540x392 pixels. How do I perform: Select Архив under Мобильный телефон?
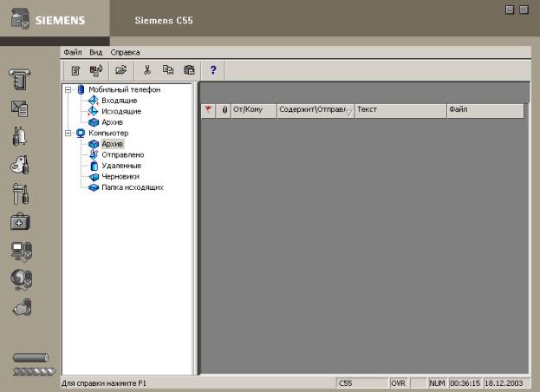(x=113, y=122)
